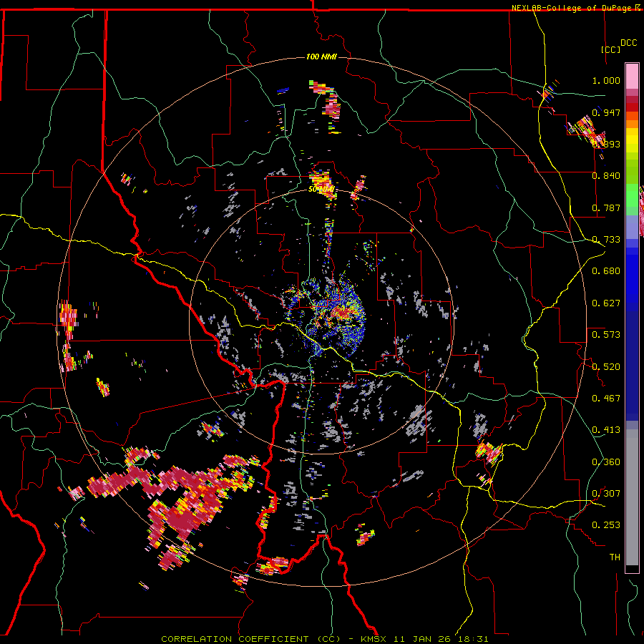Select the 0.520 legend value
This screenshot has height=644, width=644.
click(x=606, y=367)
